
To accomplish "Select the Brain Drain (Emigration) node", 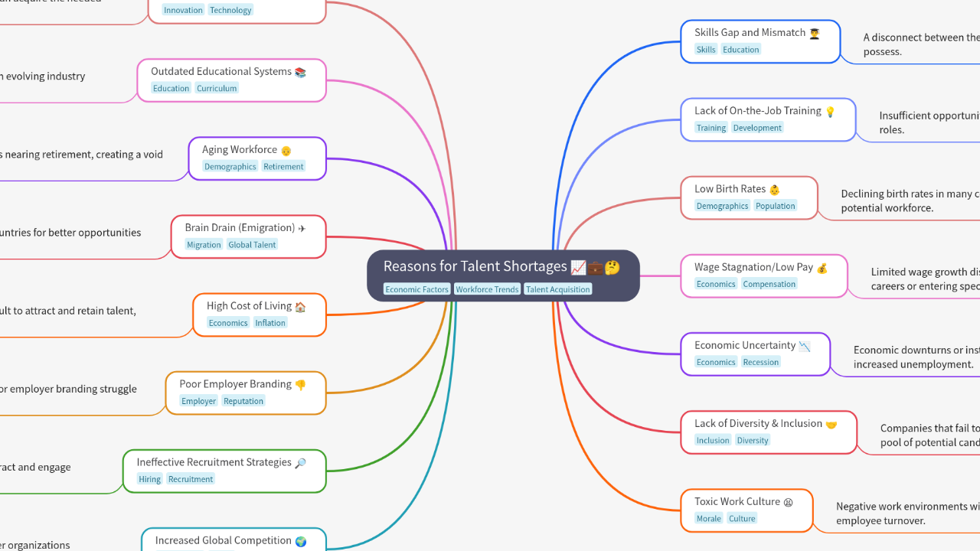I will [x=249, y=236].
